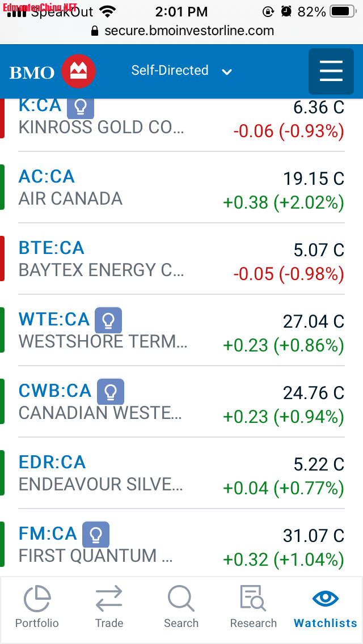Open the CWB:CA ticker symbol

point(55,391)
